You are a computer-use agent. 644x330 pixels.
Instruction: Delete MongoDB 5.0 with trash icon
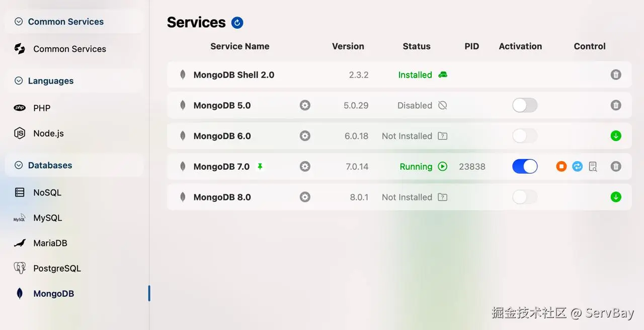[x=616, y=105]
